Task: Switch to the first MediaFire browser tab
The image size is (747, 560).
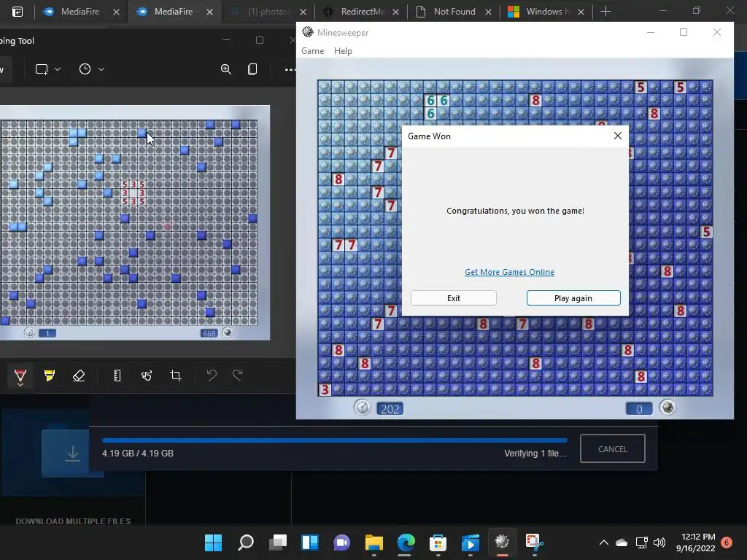Action: pyautogui.click(x=80, y=12)
